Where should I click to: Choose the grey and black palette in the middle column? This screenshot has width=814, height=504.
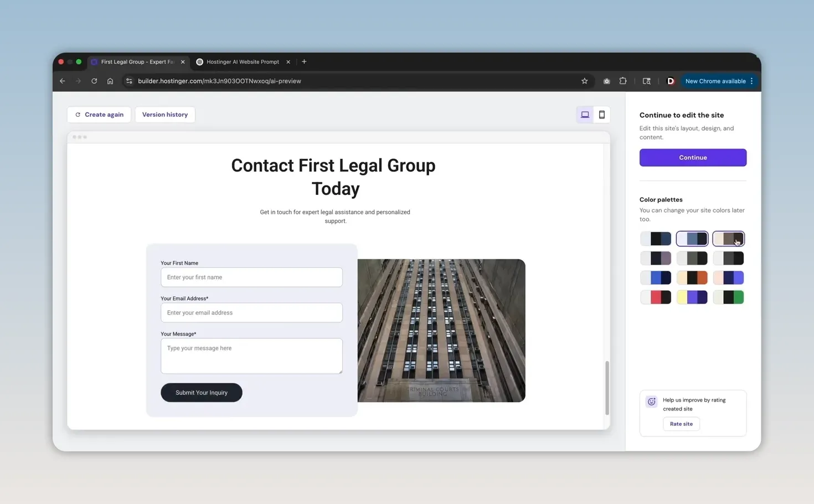click(x=692, y=258)
